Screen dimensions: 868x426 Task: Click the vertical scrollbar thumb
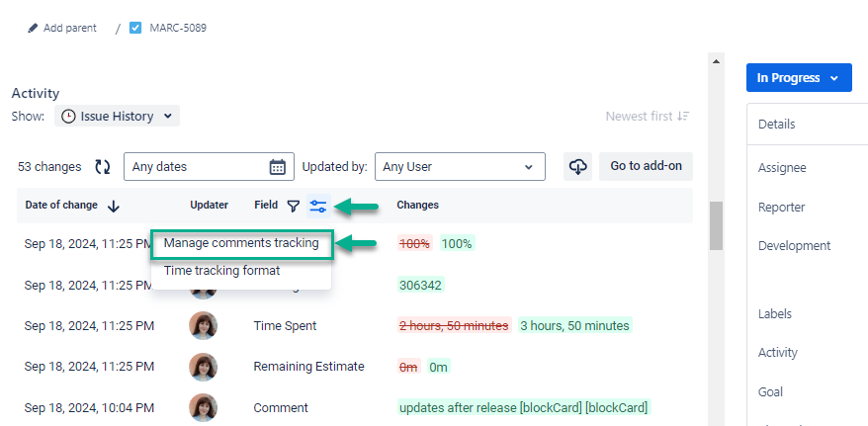tap(717, 225)
